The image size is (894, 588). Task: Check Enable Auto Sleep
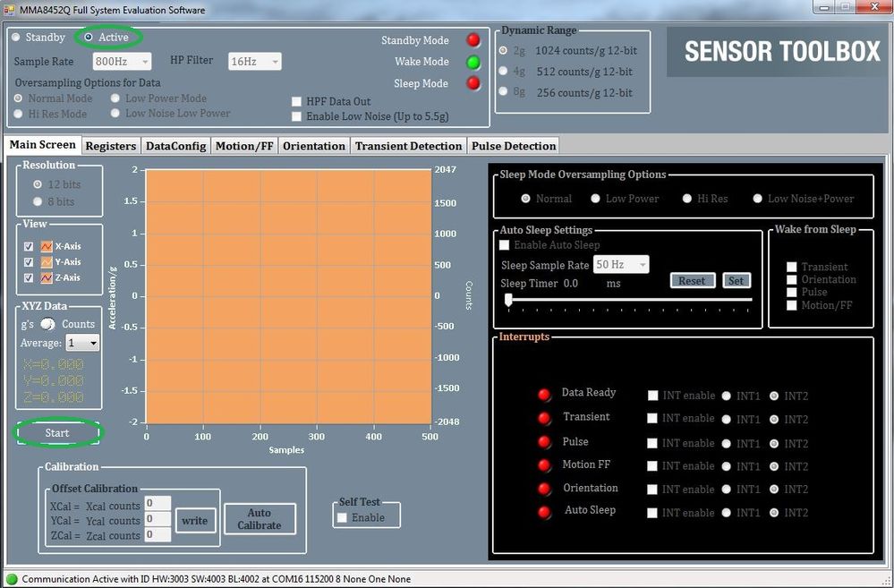[504, 245]
